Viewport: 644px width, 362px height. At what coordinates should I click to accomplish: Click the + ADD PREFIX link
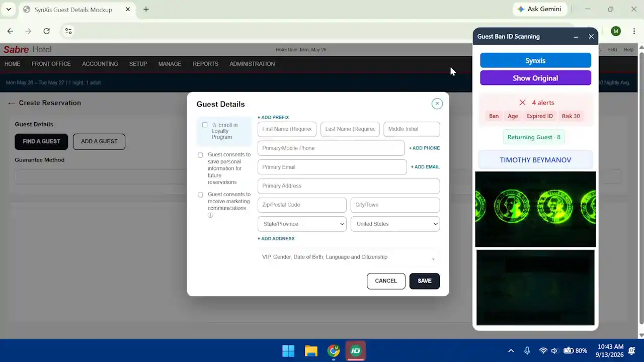[273, 117]
